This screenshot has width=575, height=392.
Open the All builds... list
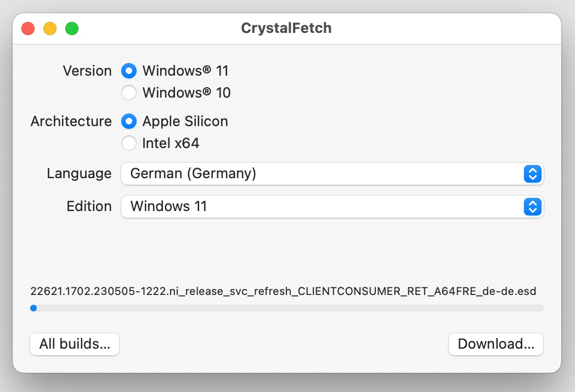75,344
